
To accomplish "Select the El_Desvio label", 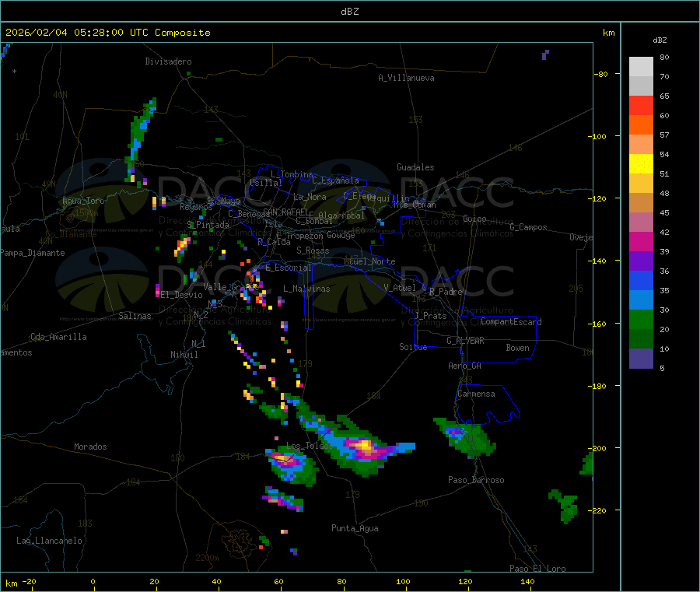I will (x=182, y=295).
